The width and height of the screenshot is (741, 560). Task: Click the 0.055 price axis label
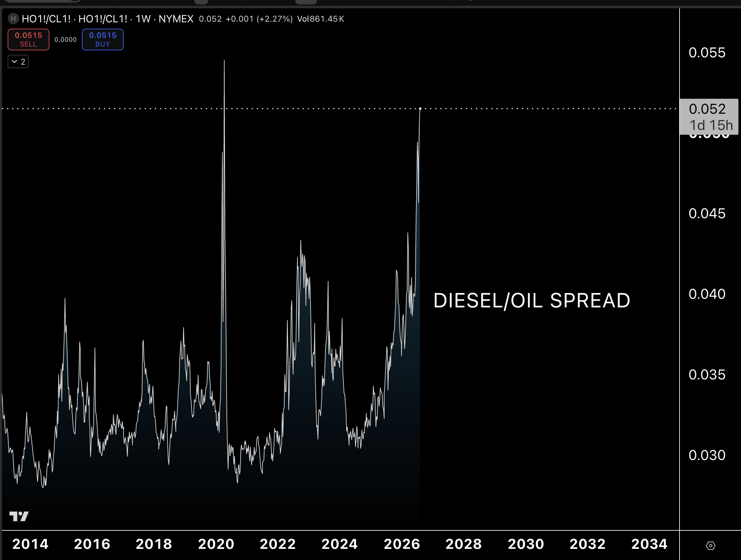point(707,53)
